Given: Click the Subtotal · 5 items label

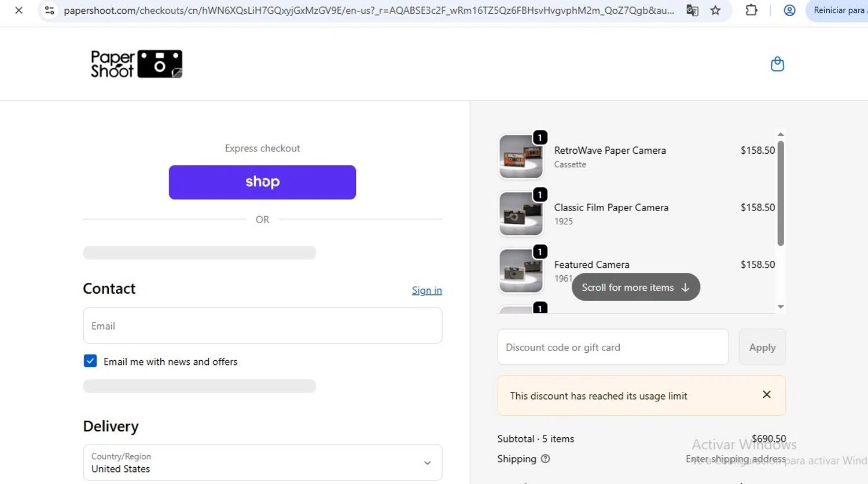Looking at the screenshot, I should [536, 439].
